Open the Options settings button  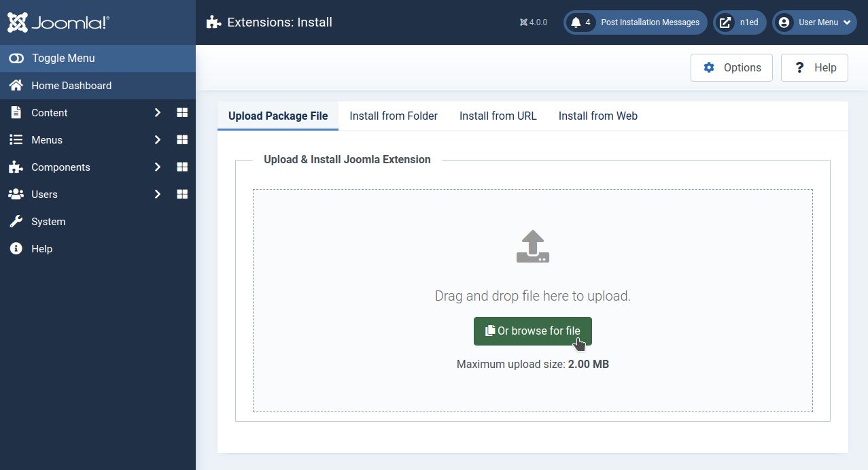coord(731,68)
